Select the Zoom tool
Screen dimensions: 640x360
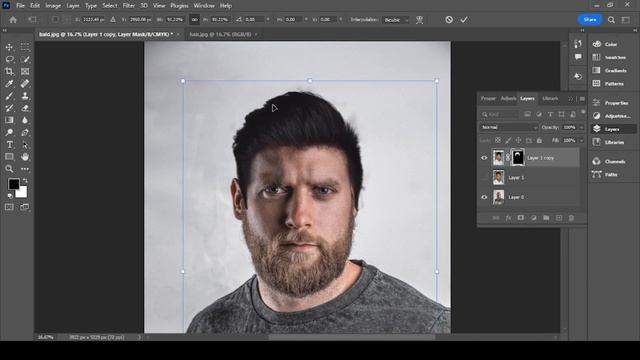[9, 169]
